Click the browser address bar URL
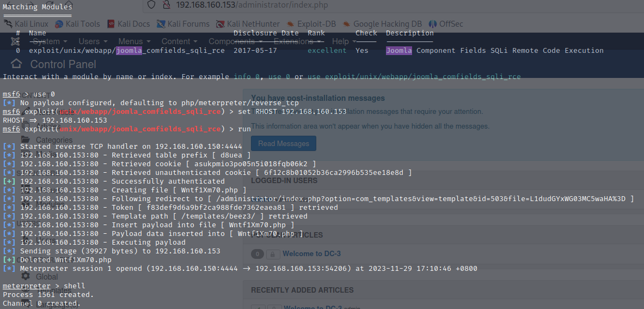644x309 pixels. pos(252,4)
